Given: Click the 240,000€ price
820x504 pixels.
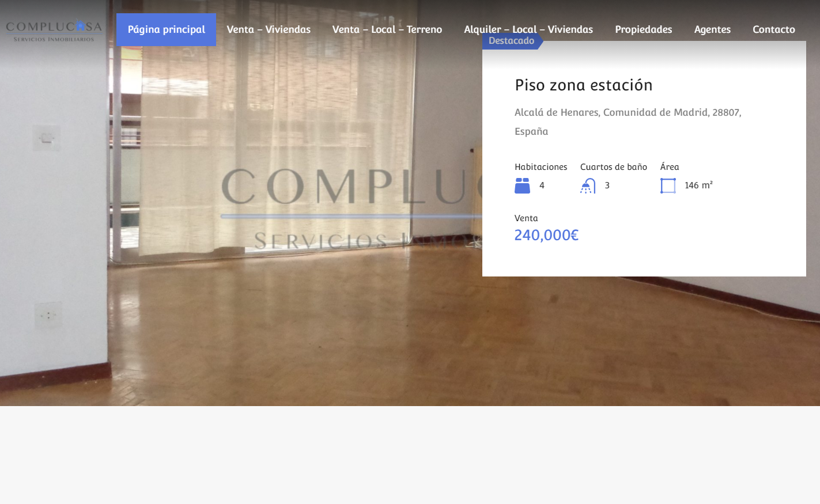Looking at the screenshot, I should click(546, 235).
